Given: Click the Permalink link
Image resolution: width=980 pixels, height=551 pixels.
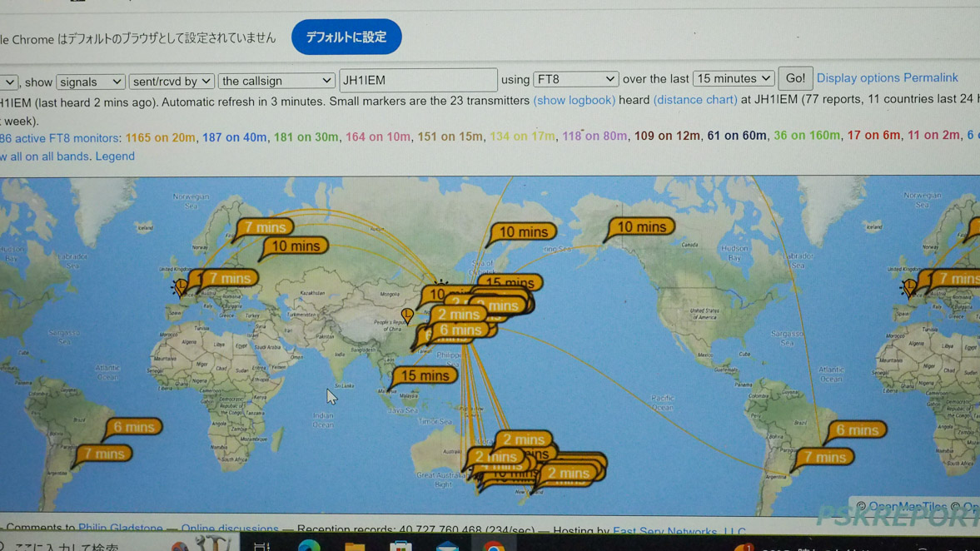Looking at the screenshot, I should tap(930, 78).
